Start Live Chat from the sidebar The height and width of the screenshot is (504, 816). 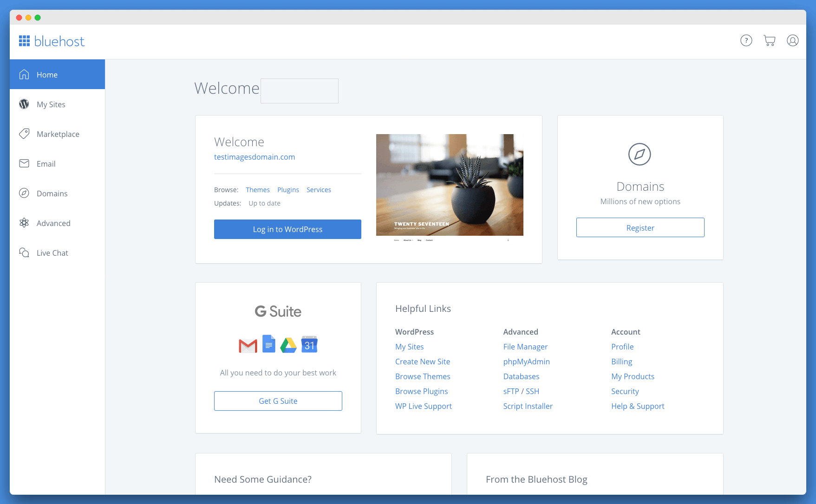point(52,253)
